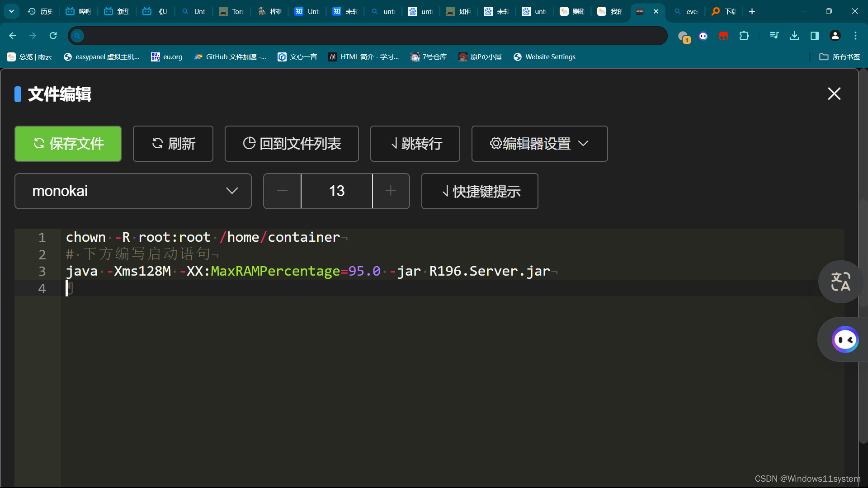Increase font size with plus stepper
Image resolution: width=868 pixels, height=488 pixels.
[391, 191]
